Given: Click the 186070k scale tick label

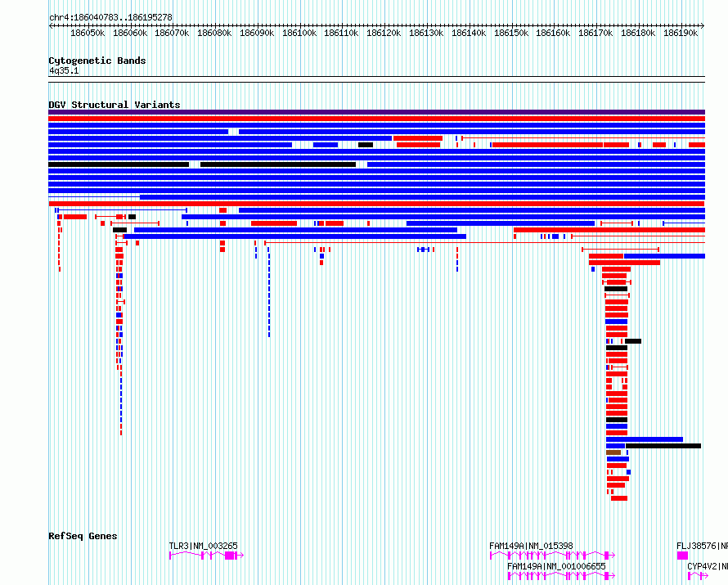Looking at the screenshot, I should (172, 33).
